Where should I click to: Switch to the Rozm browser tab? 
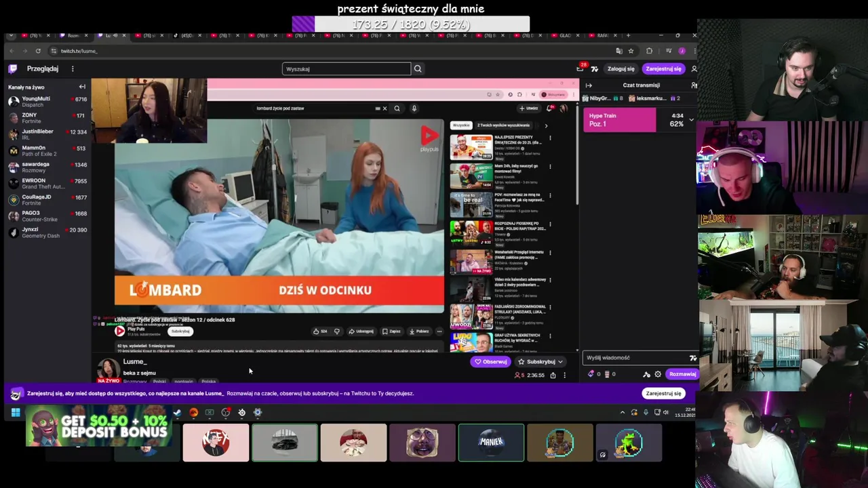pos(75,35)
